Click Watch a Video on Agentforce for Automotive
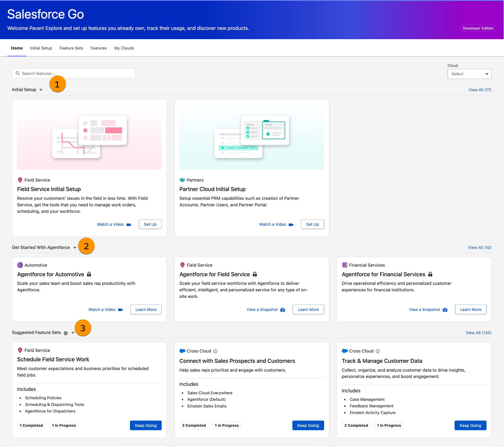This screenshot has width=504, height=447. click(x=102, y=310)
